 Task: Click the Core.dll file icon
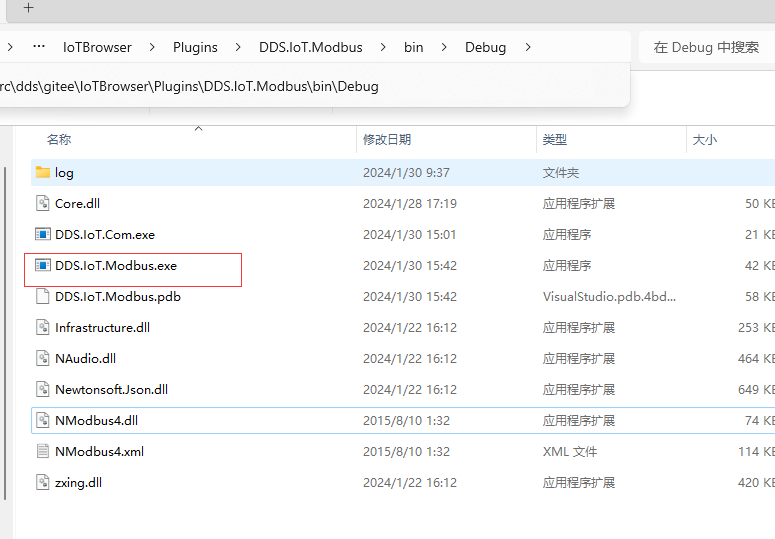point(43,203)
